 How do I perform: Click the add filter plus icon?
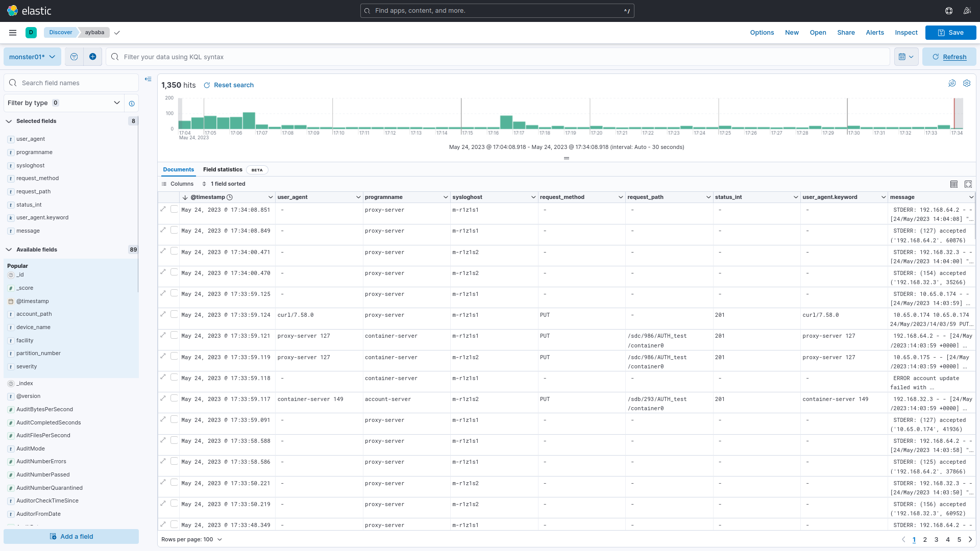click(x=92, y=57)
